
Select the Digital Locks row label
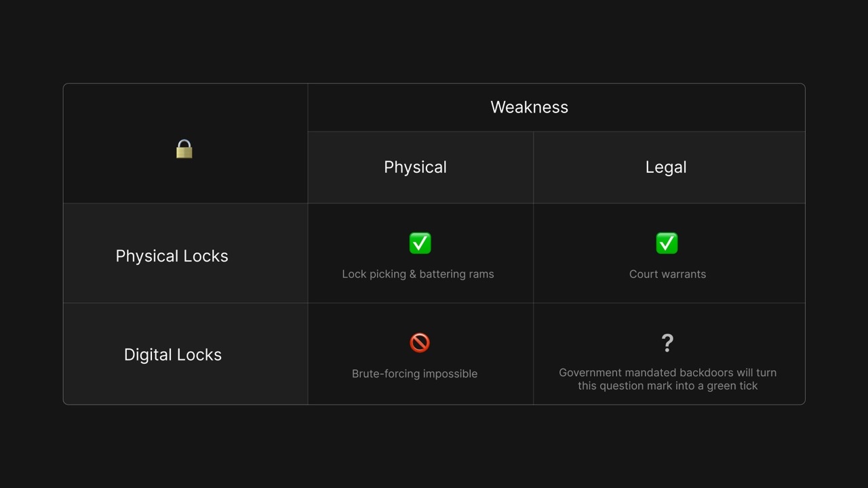click(173, 355)
